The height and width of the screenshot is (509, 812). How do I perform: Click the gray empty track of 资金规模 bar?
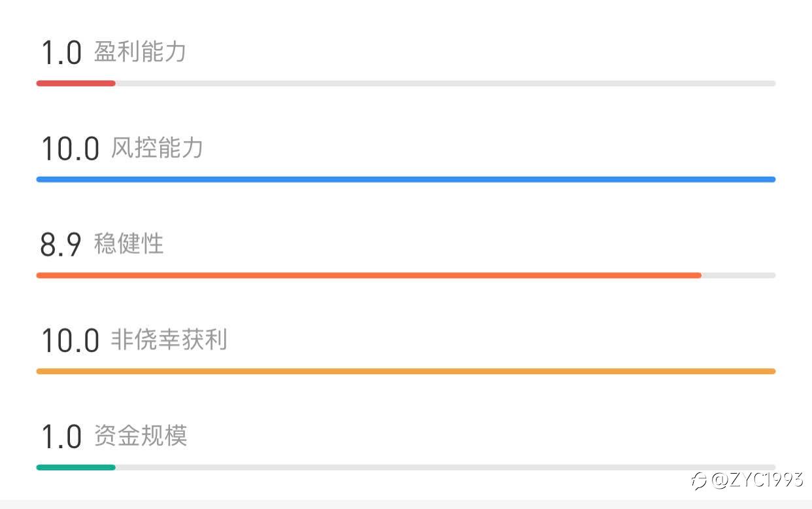(445, 467)
